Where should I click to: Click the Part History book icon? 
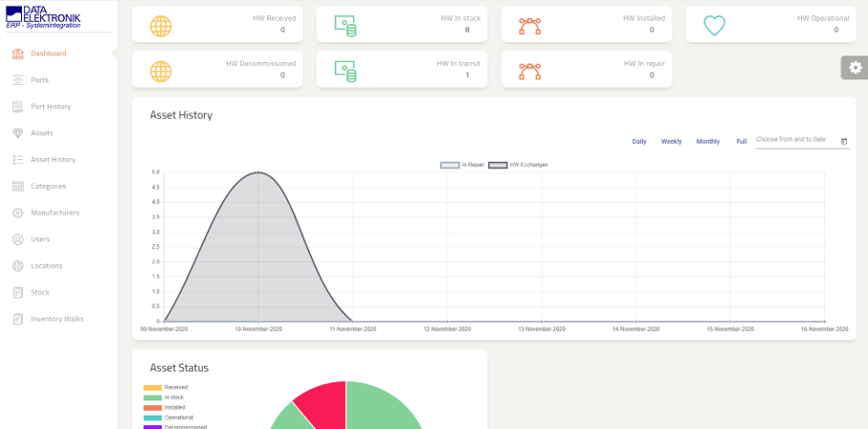18,107
